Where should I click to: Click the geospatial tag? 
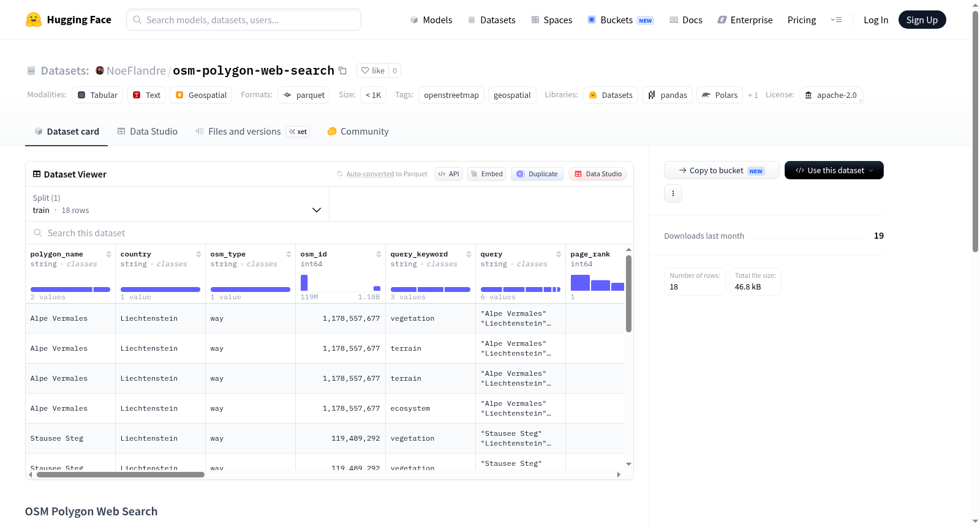[512, 95]
